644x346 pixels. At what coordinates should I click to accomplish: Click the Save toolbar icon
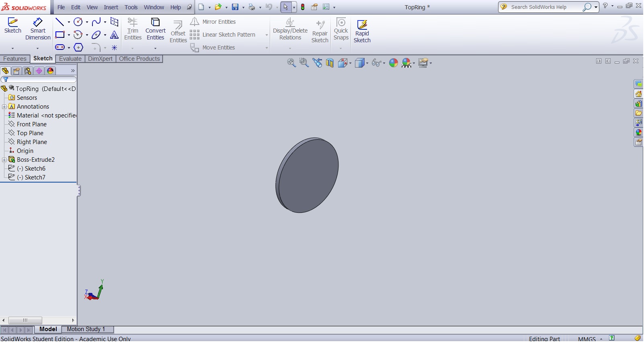click(x=235, y=7)
